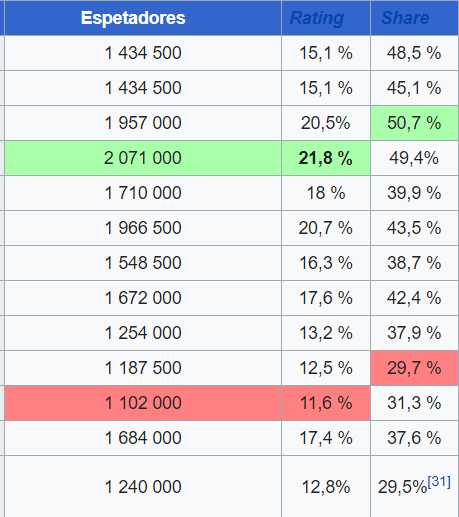Select 1 434 500 in the 48,5 % row
Image resolution: width=459 pixels, height=517 pixels.
(x=143, y=53)
